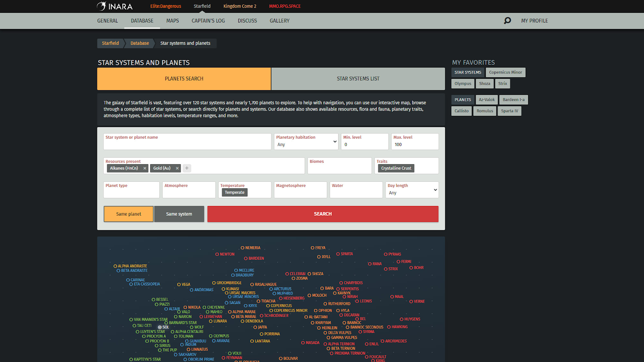
Task: Click the Min. level input field
Action: (x=365, y=142)
